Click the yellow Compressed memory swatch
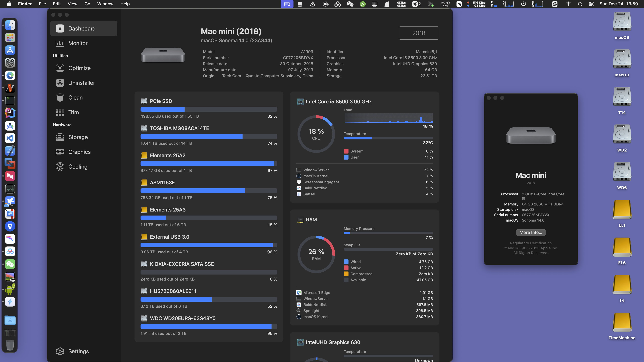 (346, 274)
